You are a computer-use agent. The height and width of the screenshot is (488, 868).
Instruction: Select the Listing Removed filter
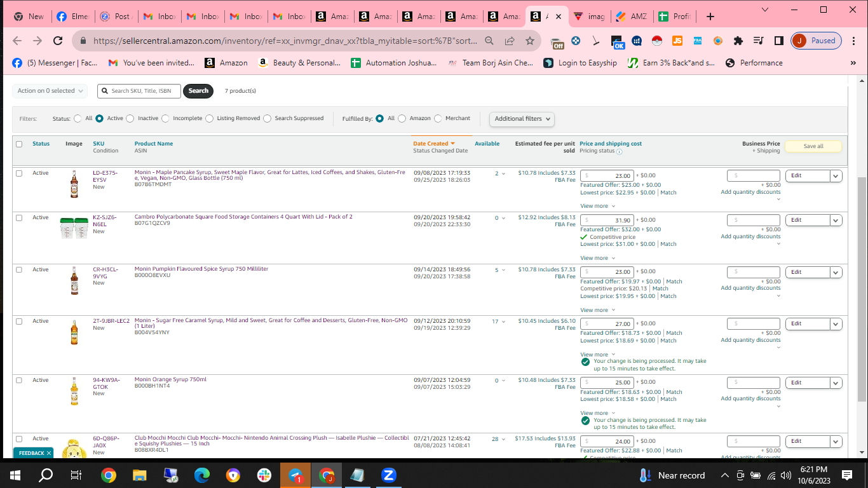coord(209,118)
